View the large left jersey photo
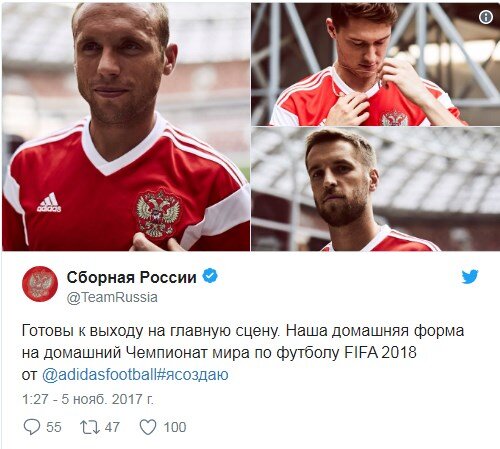Screen dimensions: 500x449 point(126,127)
